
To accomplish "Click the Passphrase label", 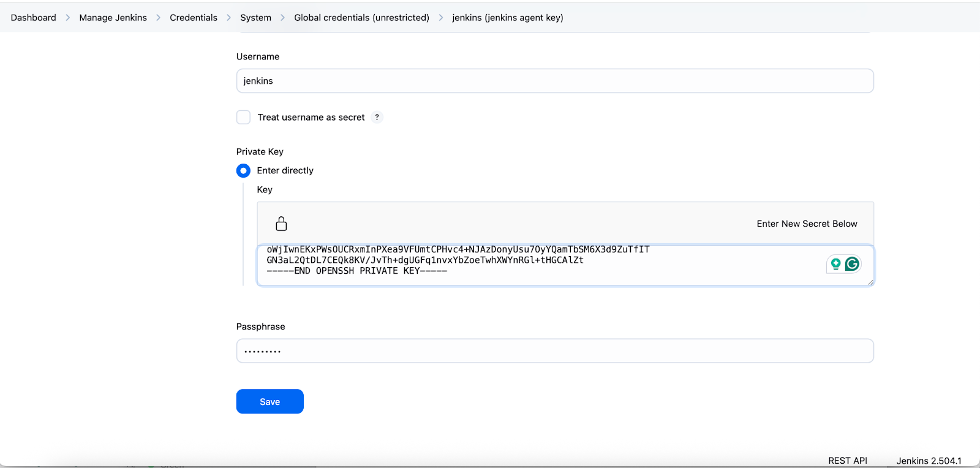I will click(260, 326).
